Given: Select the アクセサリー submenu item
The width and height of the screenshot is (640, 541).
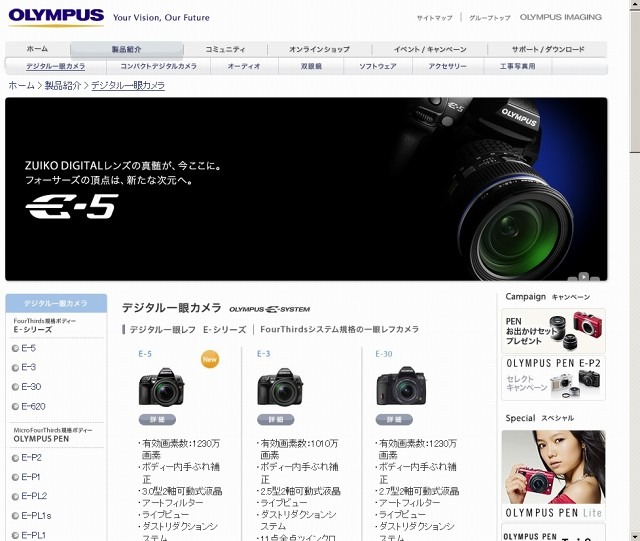Looking at the screenshot, I should pyautogui.click(x=447, y=66).
